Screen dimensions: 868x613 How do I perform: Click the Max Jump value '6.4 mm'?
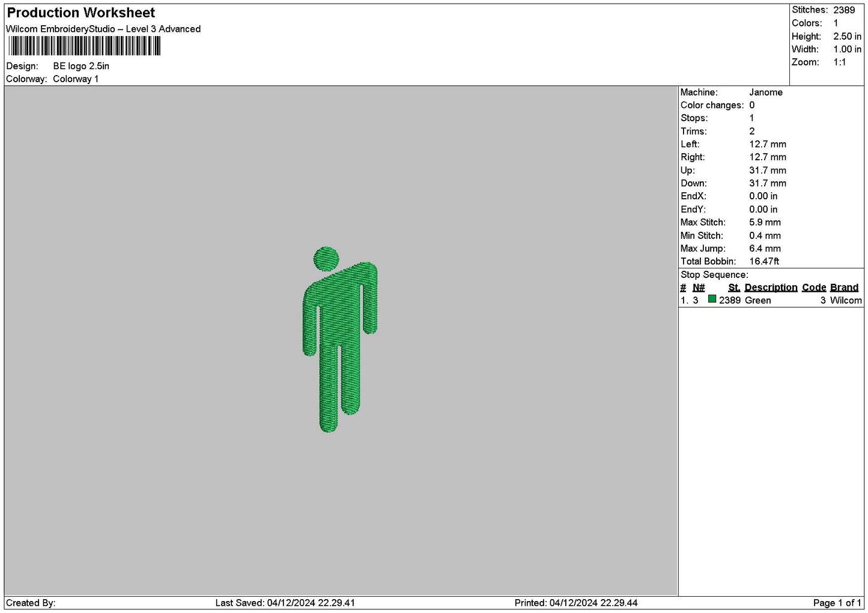pos(765,249)
